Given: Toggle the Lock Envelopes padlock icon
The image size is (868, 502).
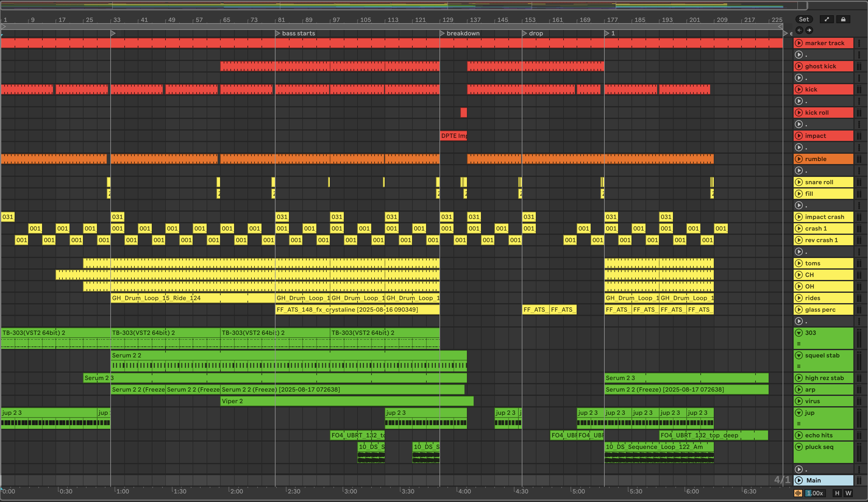Looking at the screenshot, I should 843,19.
